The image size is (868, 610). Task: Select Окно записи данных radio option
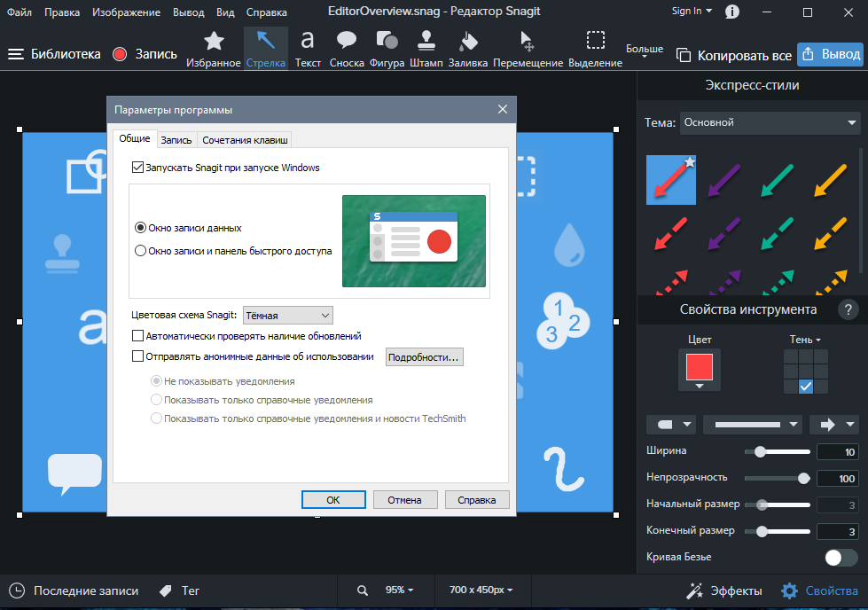click(141, 228)
